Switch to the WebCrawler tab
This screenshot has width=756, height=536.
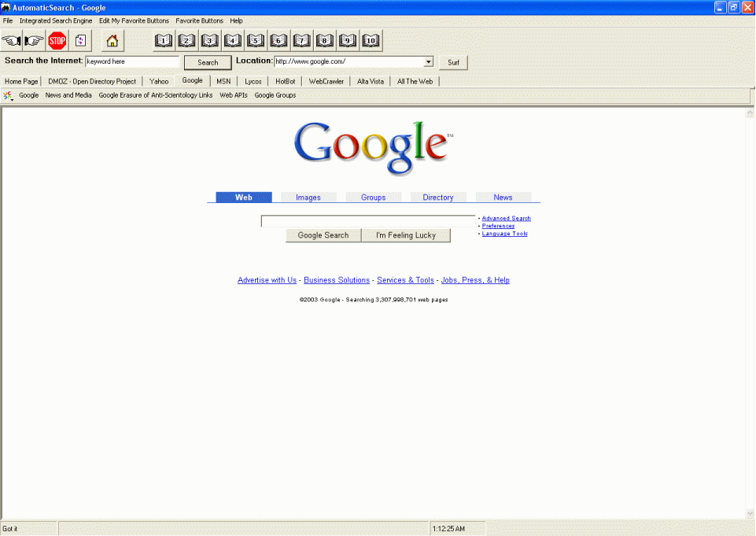click(x=326, y=82)
